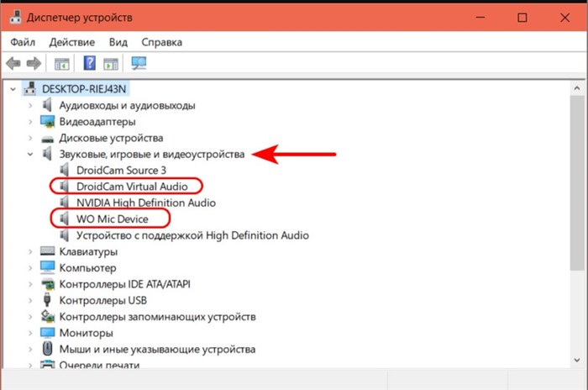
Task: Click the Компьютер monitor icon
Action: pos(48,267)
